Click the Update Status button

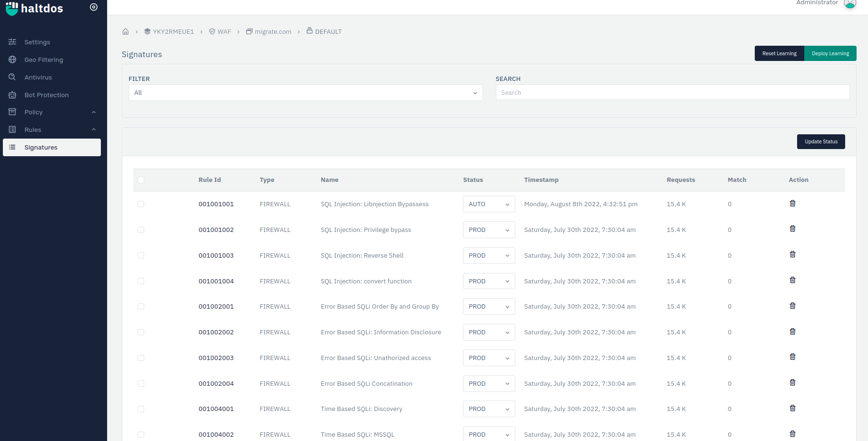click(821, 141)
